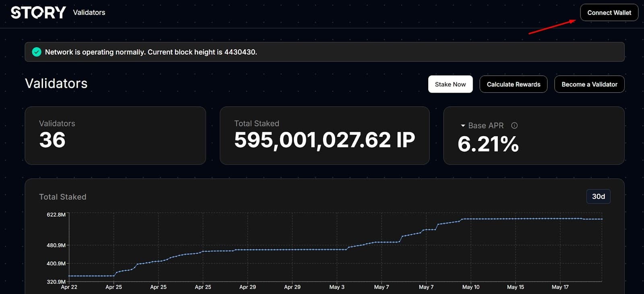Click the info icon beside Base APR
The height and width of the screenshot is (294, 644).
tap(514, 126)
